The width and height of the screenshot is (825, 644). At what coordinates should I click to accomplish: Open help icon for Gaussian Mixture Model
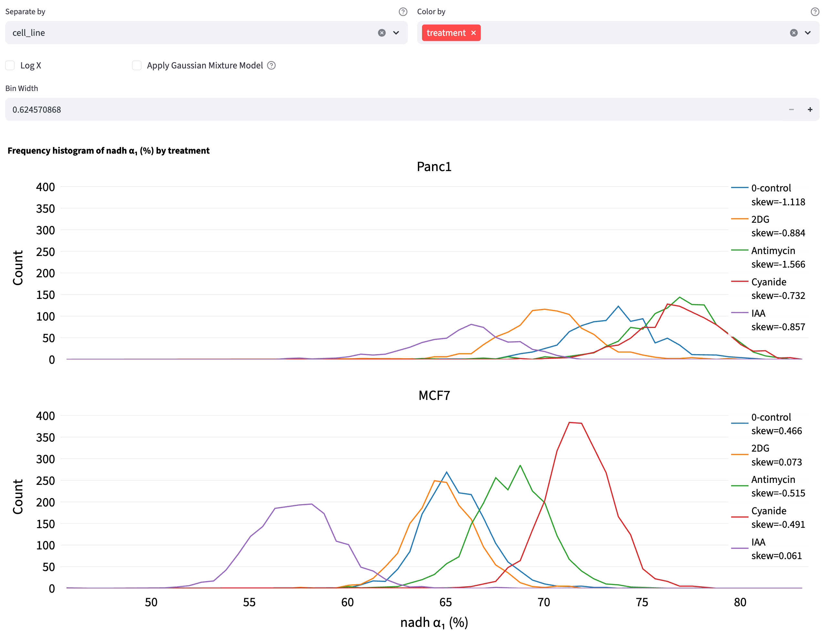click(271, 65)
